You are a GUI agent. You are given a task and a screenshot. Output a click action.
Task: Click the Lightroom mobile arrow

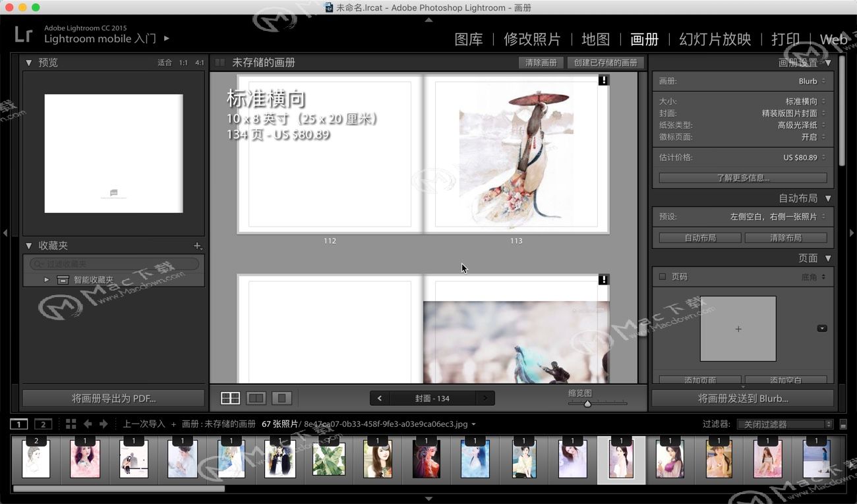point(167,39)
